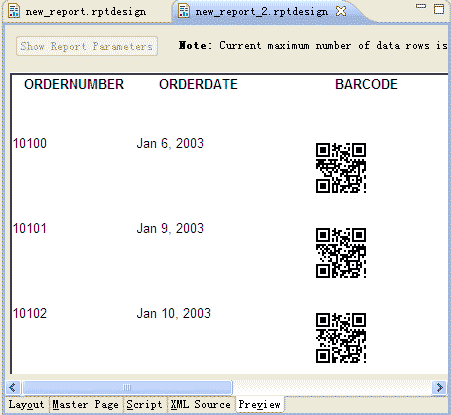The height and width of the screenshot is (415, 451).
Task: Click the QR barcode for order 10100
Action: click(341, 168)
